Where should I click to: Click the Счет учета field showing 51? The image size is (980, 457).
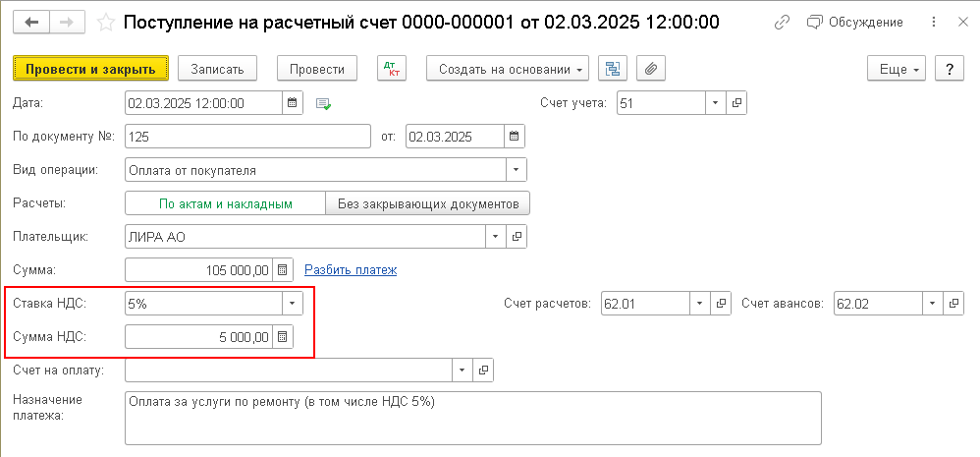[x=661, y=103]
